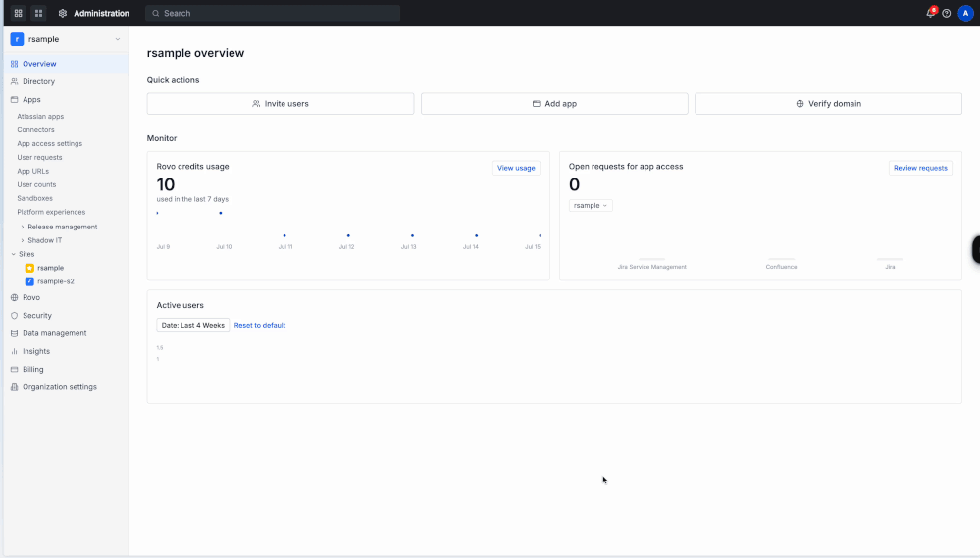Expand the Release management tree item
This screenshot has width=980, height=558.
23,227
